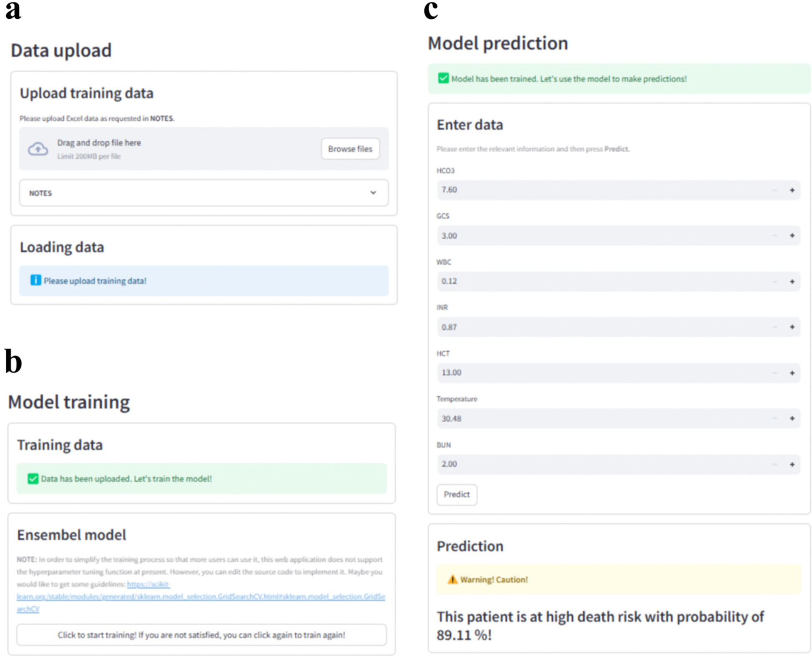Increment the INR field value

pyautogui.click(x=792, y=327)
